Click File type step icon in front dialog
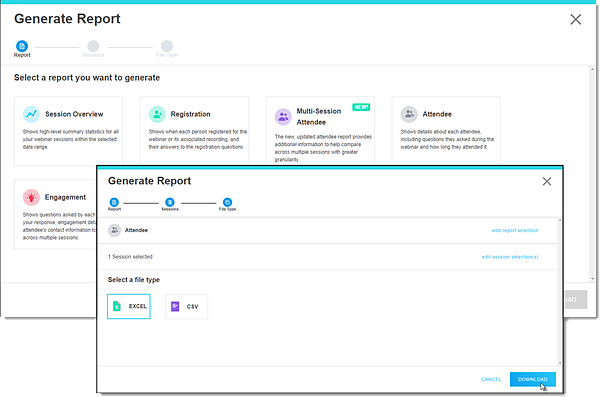 (x=227, y=202)
